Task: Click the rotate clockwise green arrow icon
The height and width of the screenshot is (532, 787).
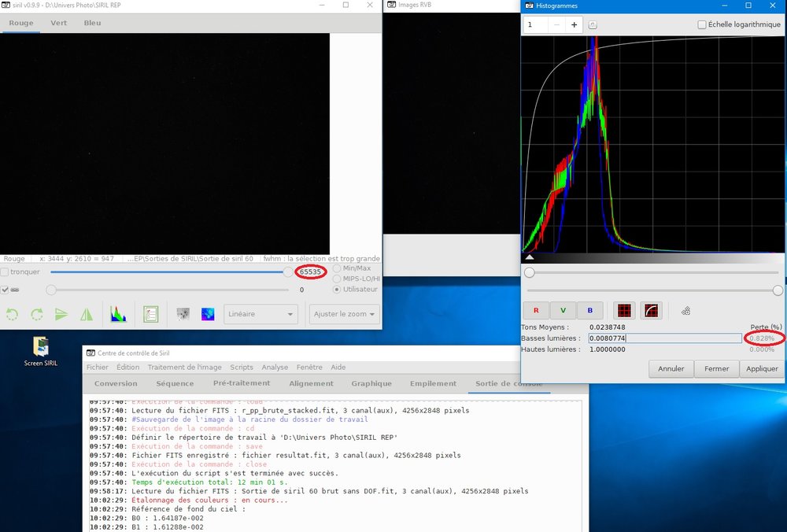Action: [37, 315]
